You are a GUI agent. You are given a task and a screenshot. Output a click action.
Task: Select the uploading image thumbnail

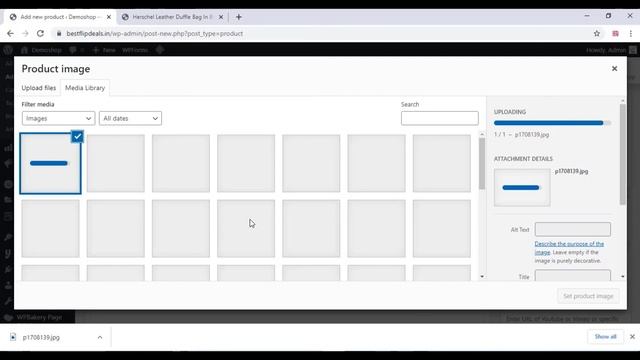click(x=51, y=163)
